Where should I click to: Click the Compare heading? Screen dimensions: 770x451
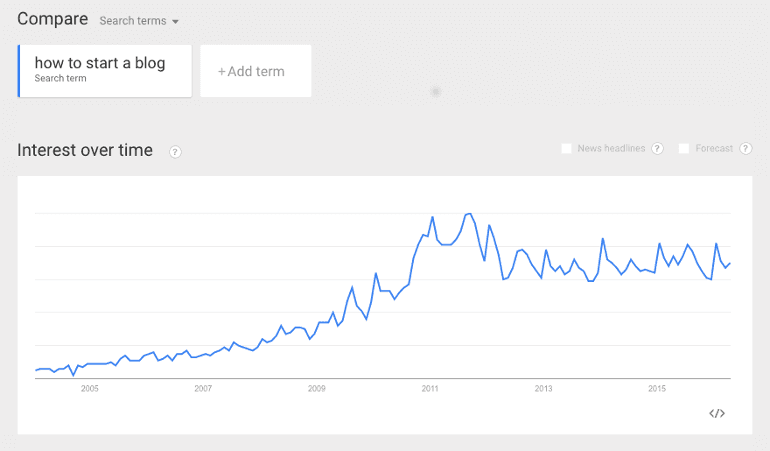pos(53,19)
